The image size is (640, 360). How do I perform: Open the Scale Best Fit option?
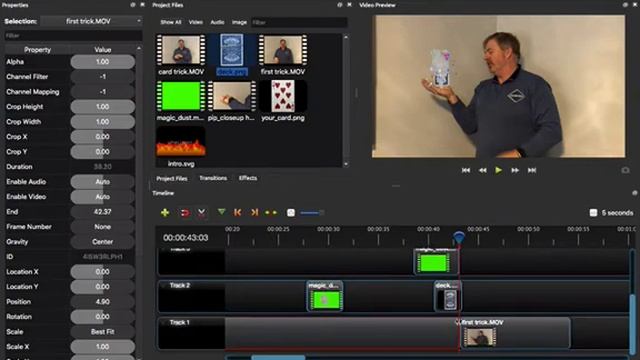tap(102, 331)
